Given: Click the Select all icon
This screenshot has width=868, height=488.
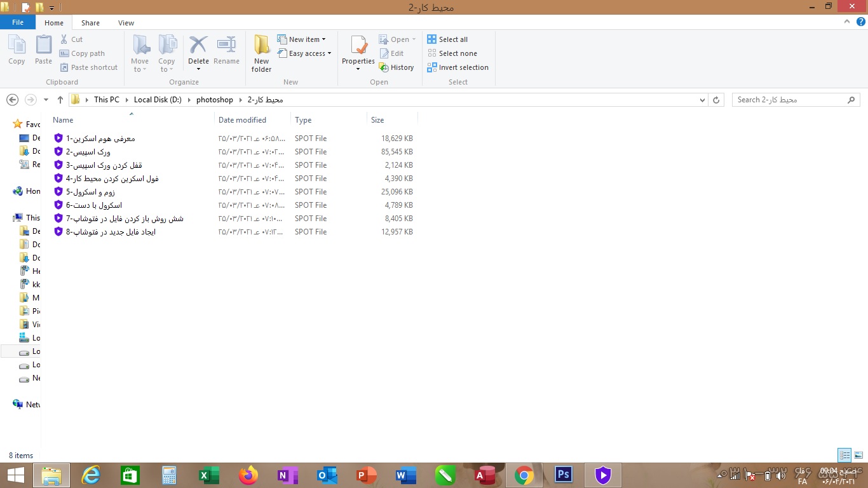Looking at the screenshot, I should (432, 39).
